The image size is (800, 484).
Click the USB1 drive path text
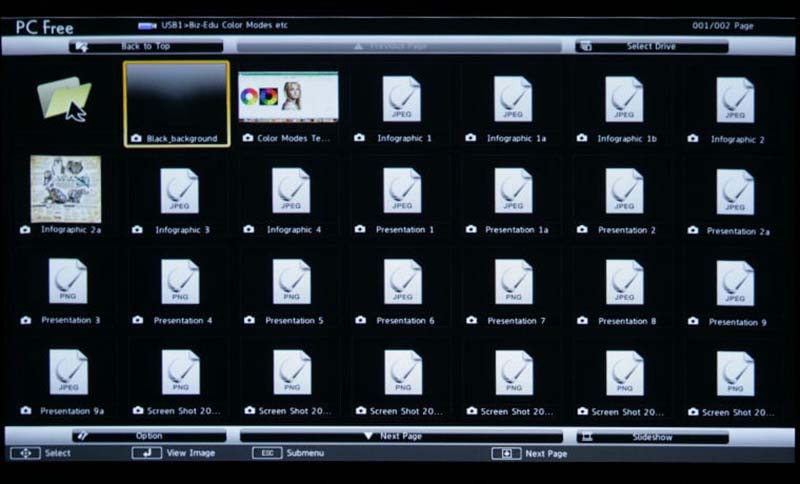(x=224, y=25)
